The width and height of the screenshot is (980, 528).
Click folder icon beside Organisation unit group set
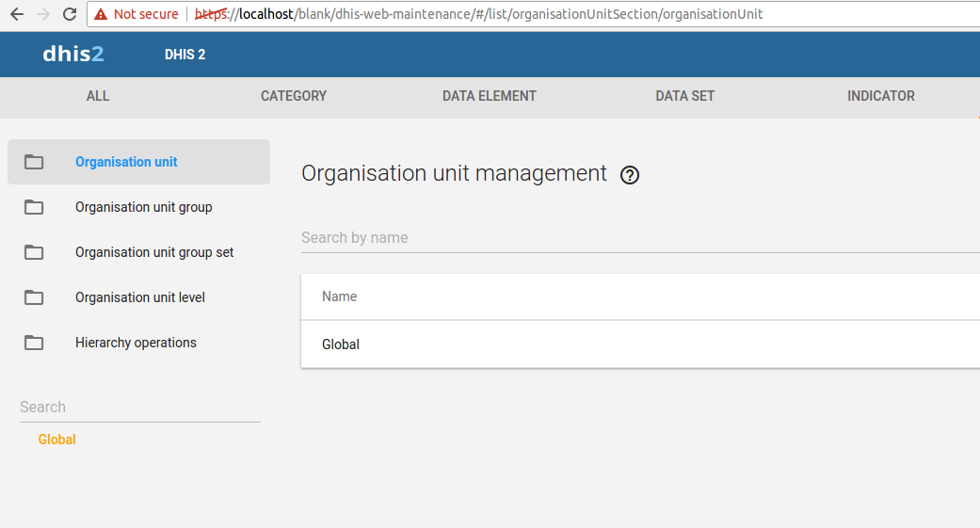(34, 252)
